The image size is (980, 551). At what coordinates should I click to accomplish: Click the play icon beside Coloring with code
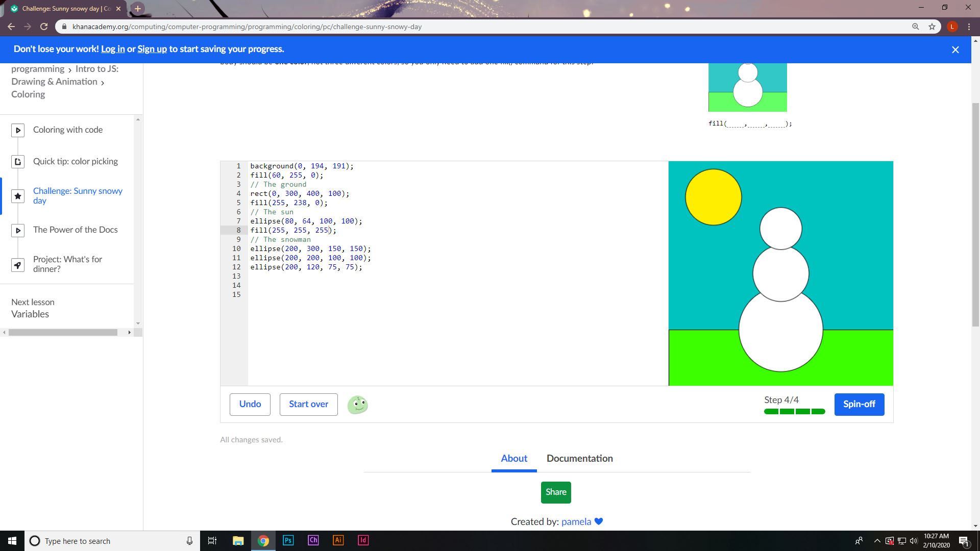tap(18, 131)
